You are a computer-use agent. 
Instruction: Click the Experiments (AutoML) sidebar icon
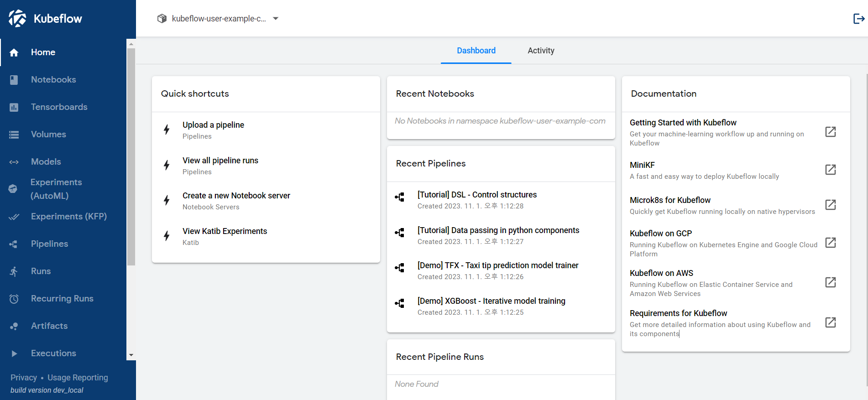pos(13,189)
